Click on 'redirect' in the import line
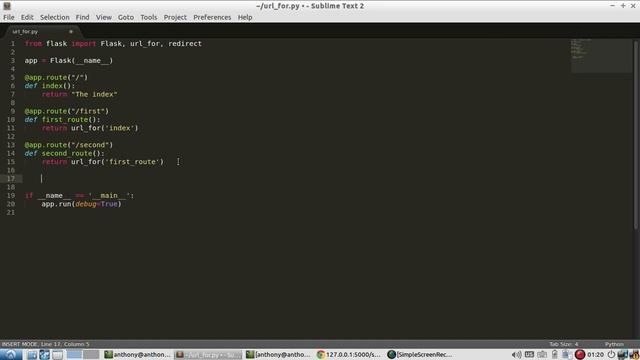Screen dimensions: 640x360 (185, 44)
